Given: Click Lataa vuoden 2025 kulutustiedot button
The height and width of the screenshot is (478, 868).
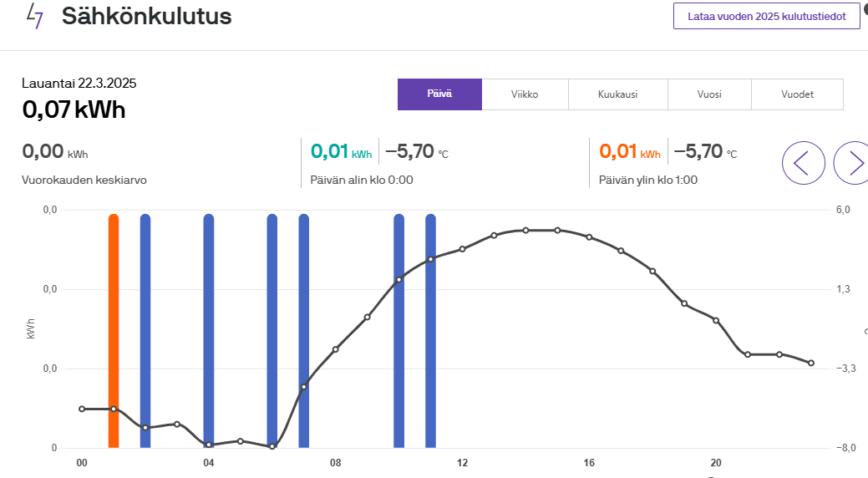Looking at the screenshot, I should 766,16.
